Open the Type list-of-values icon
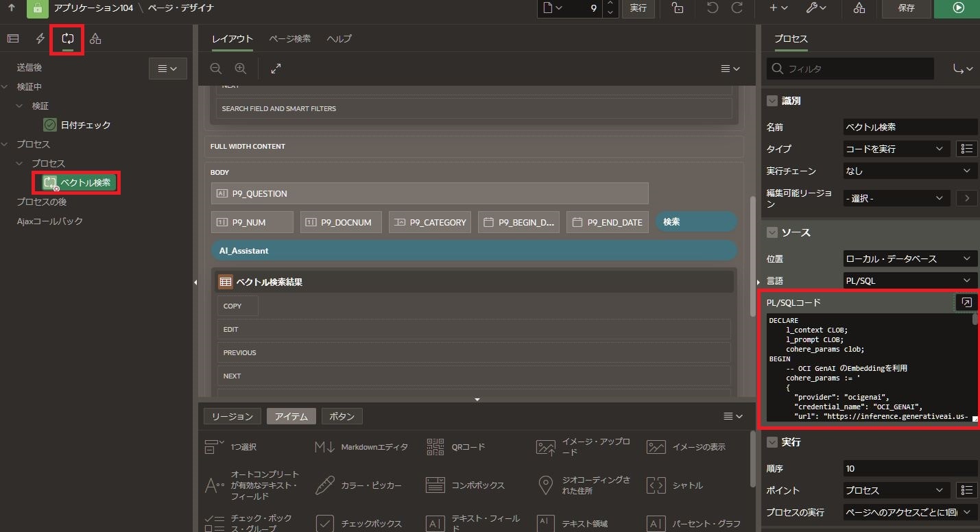980x532 pixels. coord(967,149)
